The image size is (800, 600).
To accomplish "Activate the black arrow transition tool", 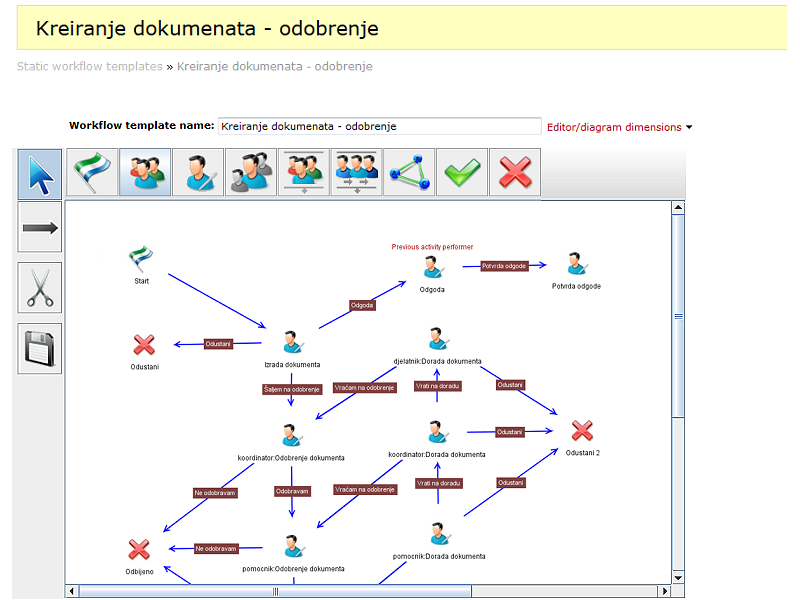I will 40,227.
